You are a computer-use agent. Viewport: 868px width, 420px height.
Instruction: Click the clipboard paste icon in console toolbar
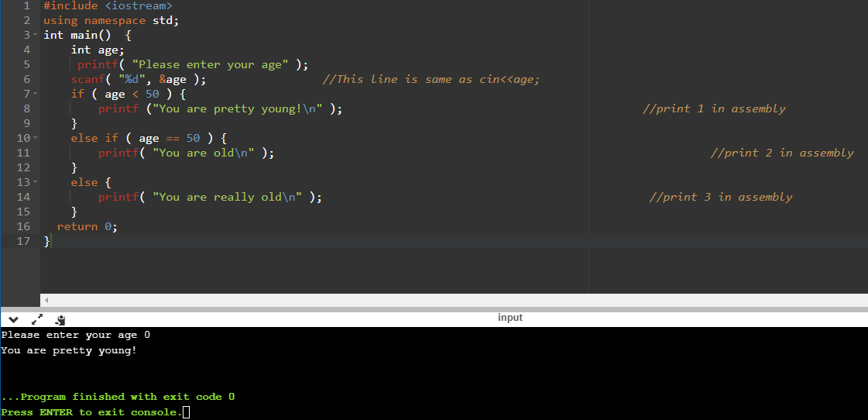61,320
